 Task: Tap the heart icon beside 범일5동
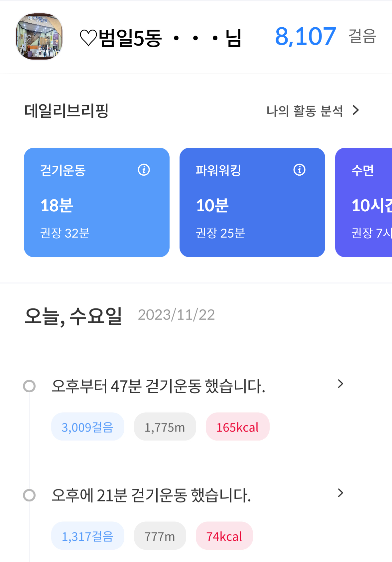point(88,38)
